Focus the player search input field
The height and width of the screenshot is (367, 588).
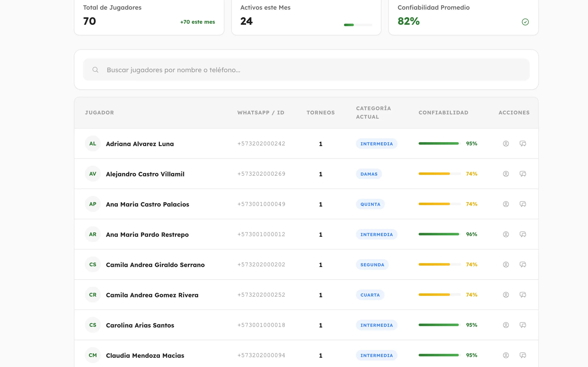(x=306, y=70)
